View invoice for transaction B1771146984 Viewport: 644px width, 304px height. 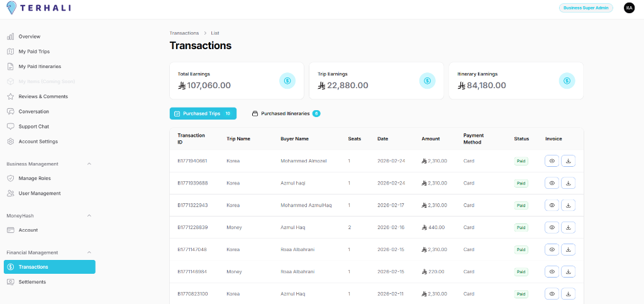coord(552,271)
